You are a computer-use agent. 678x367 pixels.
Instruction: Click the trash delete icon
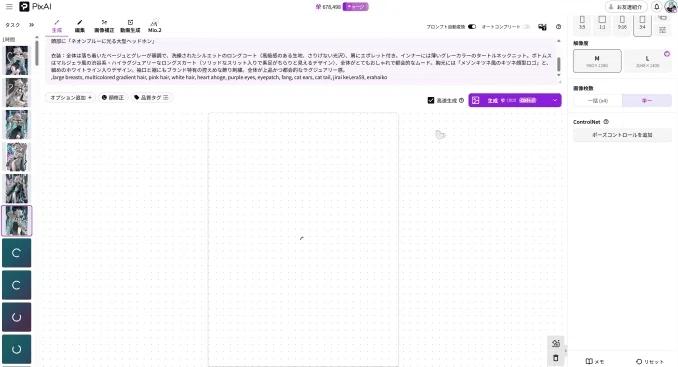coord(556,358)
